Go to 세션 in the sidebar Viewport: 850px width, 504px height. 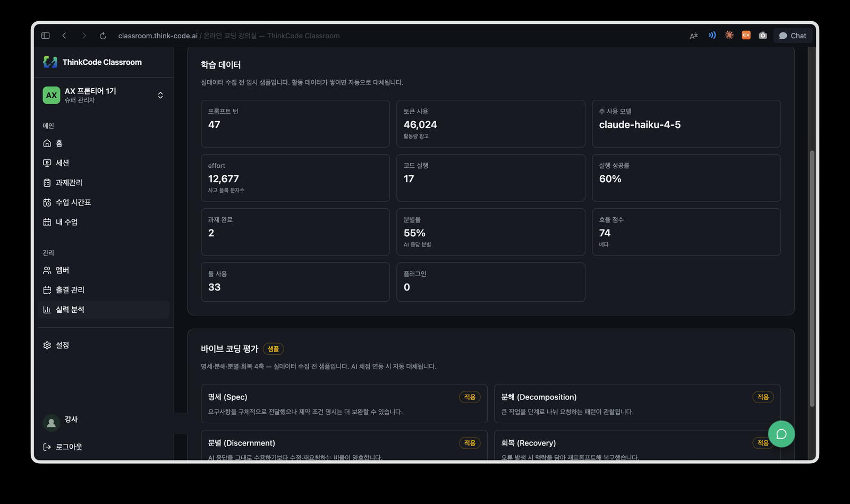pyautogui.click(x=104, y=163)
